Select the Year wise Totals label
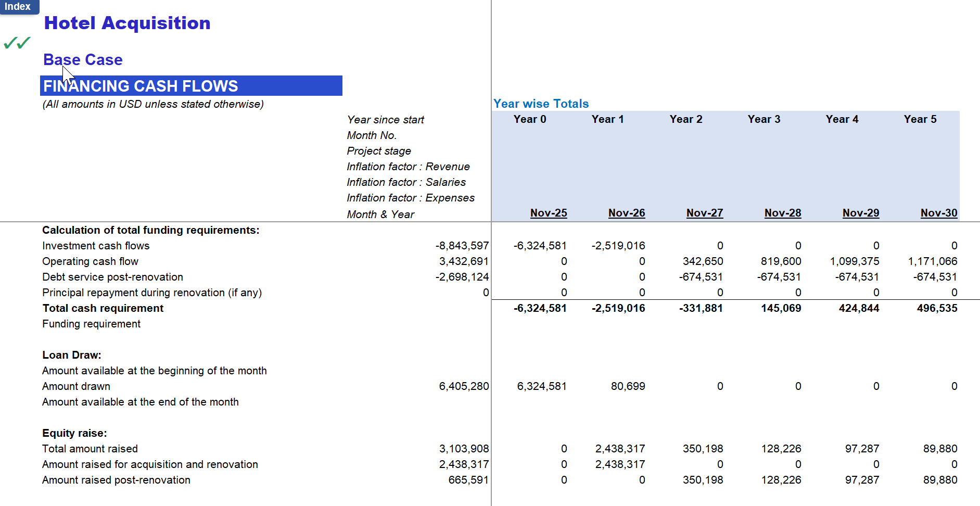Viewport: 980px width, 506px height. pos(541,104)
